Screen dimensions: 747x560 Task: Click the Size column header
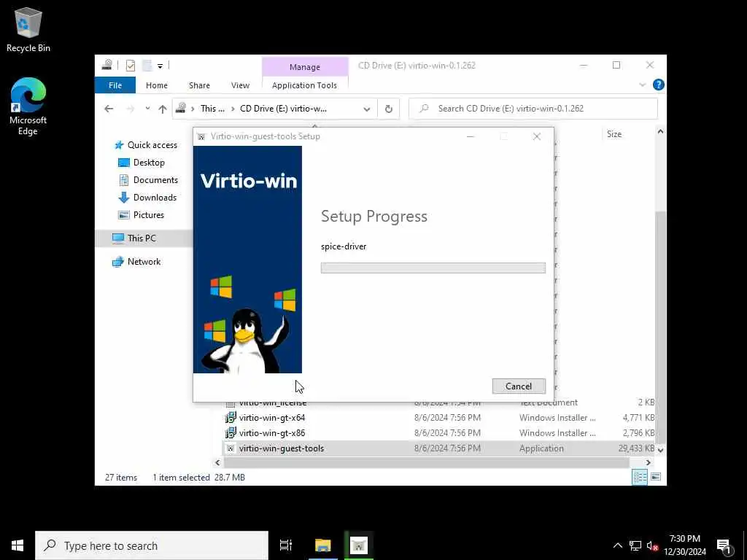coord(614,134)
